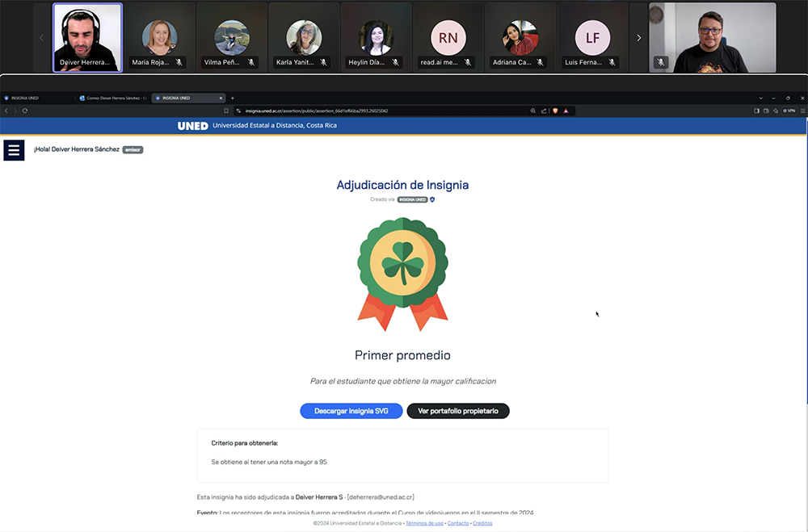This screenshot has width=808, height=532.
Task: Show next participants with right chevron
Action: pyautogui.click(x=638, y=38)
